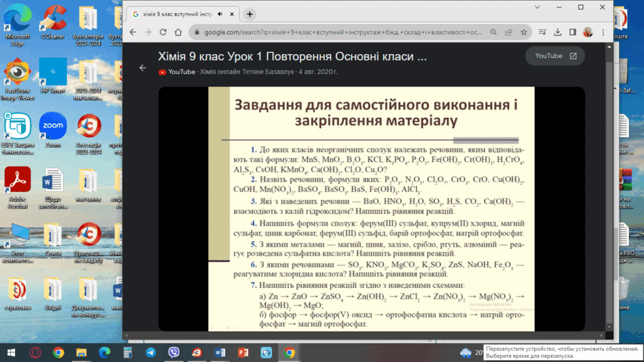The height and width of the screenshot is (362, 644).
Task: Open the Chrome side panel
Action: tap(573, 32)
